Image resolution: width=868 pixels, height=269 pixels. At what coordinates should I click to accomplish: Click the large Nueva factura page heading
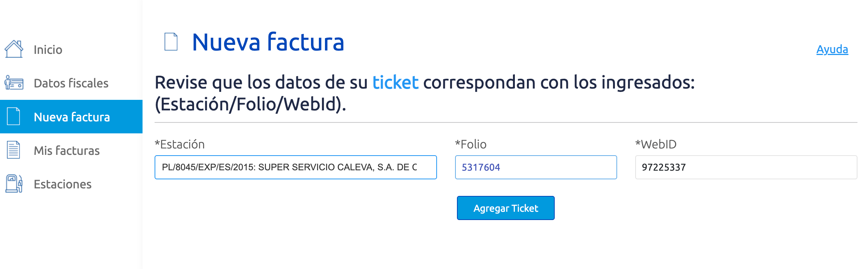[x=268, y=42]
